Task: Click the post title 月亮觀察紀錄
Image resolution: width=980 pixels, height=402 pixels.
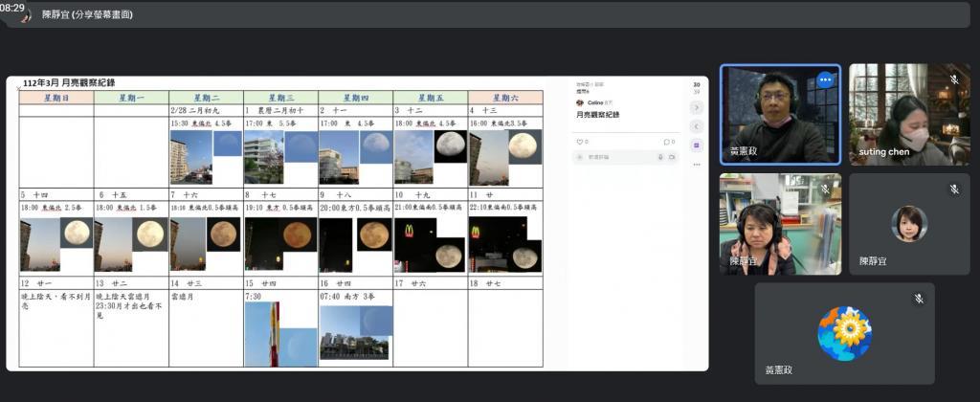Action: click(598, 115)
